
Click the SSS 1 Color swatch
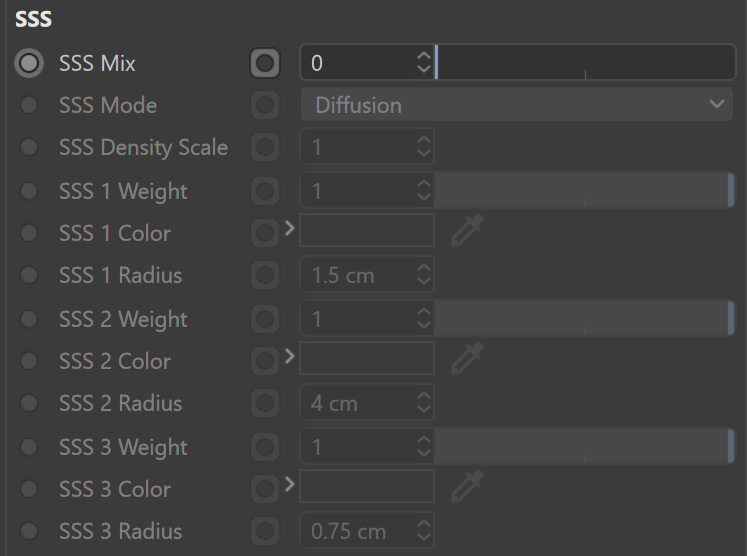click(367, 230)
